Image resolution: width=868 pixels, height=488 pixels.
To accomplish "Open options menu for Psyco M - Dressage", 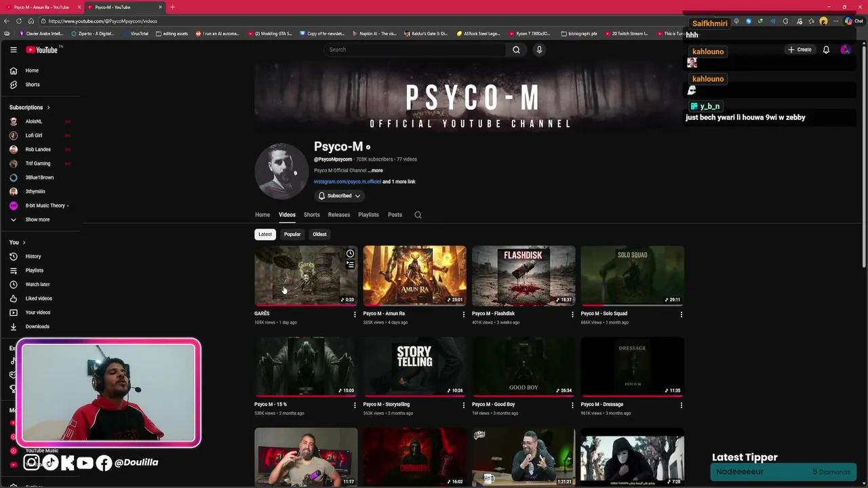I will pyautogui.click(x=682, y=405).
